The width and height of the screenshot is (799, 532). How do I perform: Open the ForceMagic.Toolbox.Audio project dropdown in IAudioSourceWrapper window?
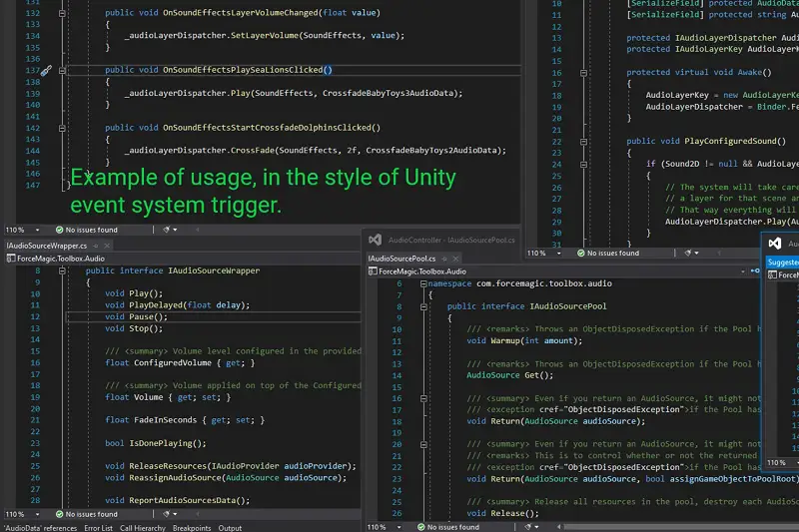click(x=184, y=259)
